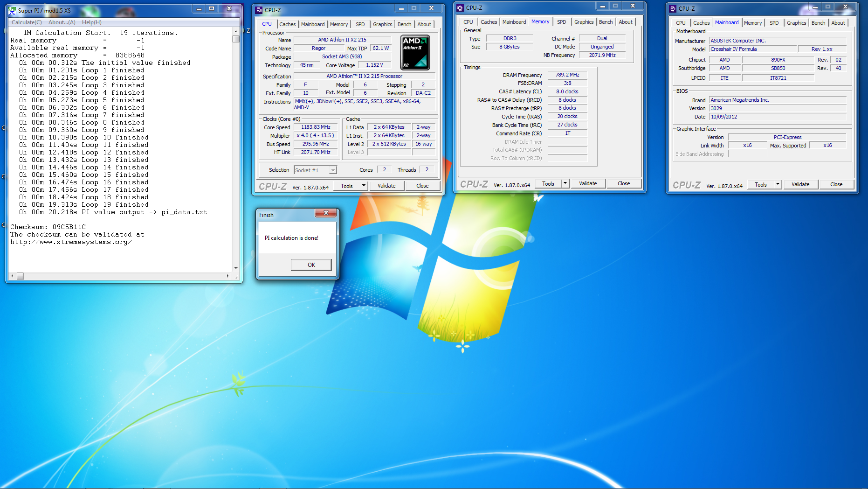Screen dimensions: 868x489
Task: Click the Core Speed value 1183.83 MHz
Action: coord(316,127)
